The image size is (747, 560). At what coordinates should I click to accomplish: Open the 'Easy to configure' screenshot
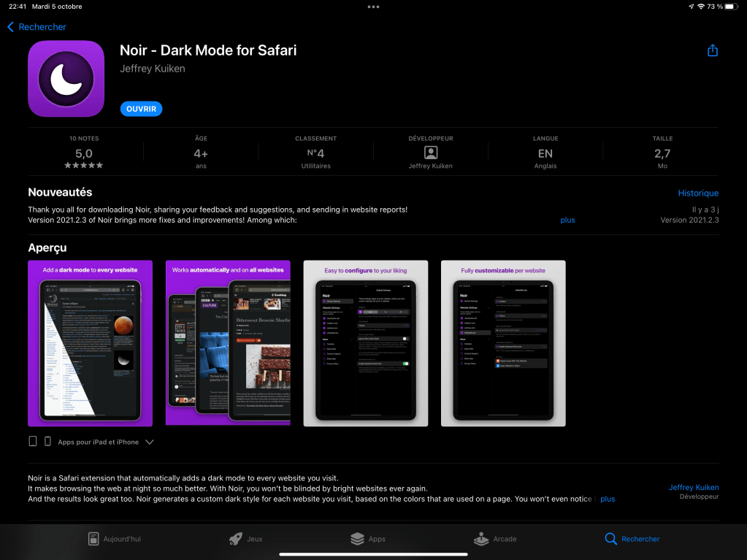pos(365,342)
